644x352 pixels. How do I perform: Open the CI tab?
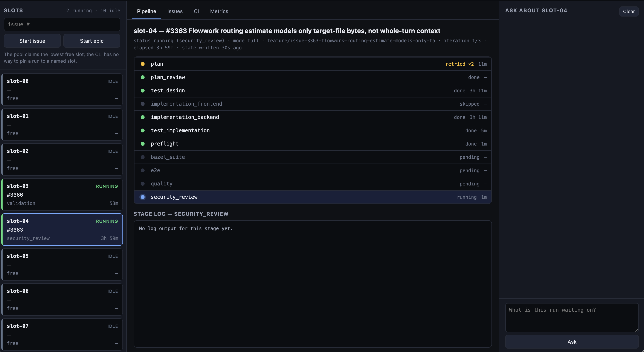click(x=196, y=11)
